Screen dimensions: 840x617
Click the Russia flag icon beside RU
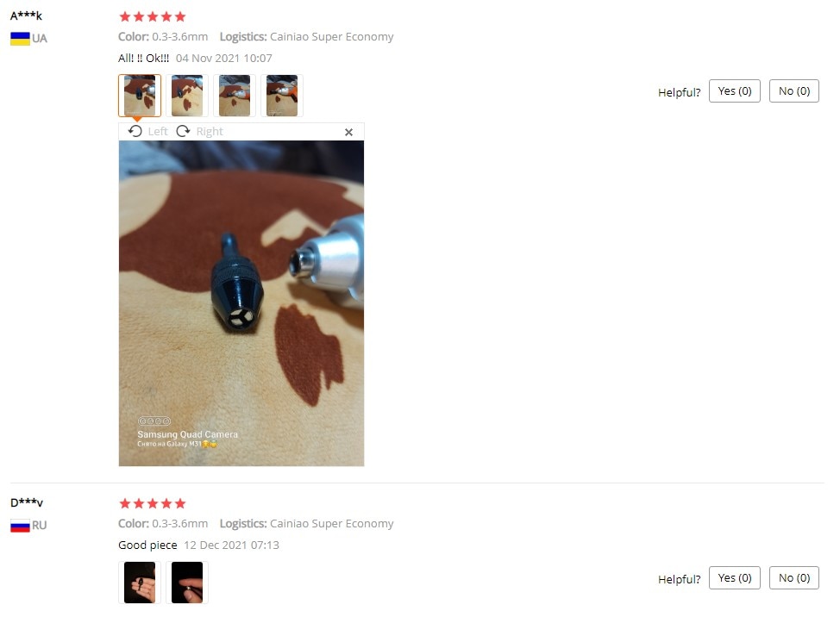click(21, 526)
